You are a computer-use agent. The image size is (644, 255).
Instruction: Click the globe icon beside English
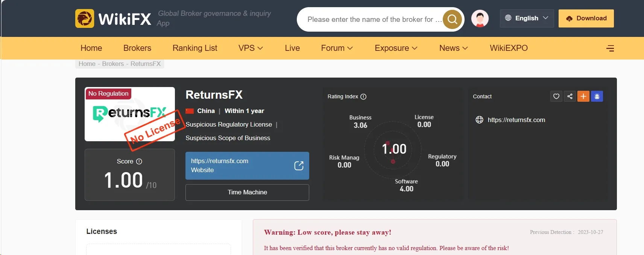pyautogui.click(x=508, y=18)
